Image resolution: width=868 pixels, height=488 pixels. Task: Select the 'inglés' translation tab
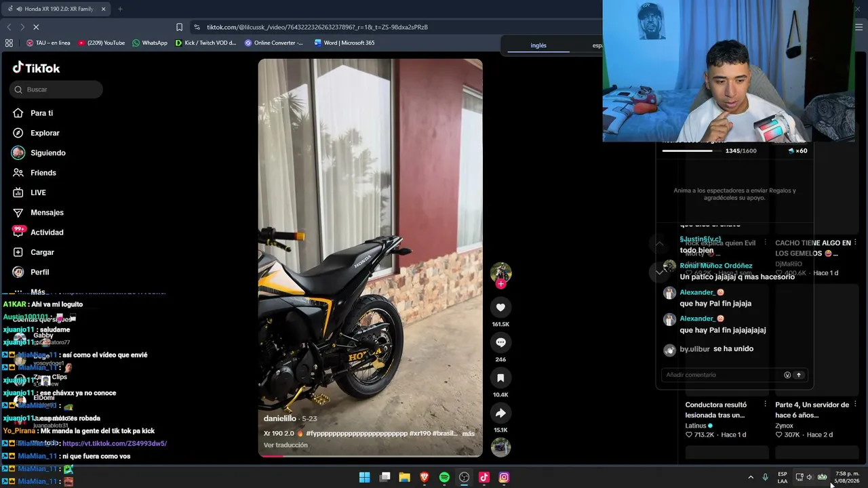coord(538,45)
